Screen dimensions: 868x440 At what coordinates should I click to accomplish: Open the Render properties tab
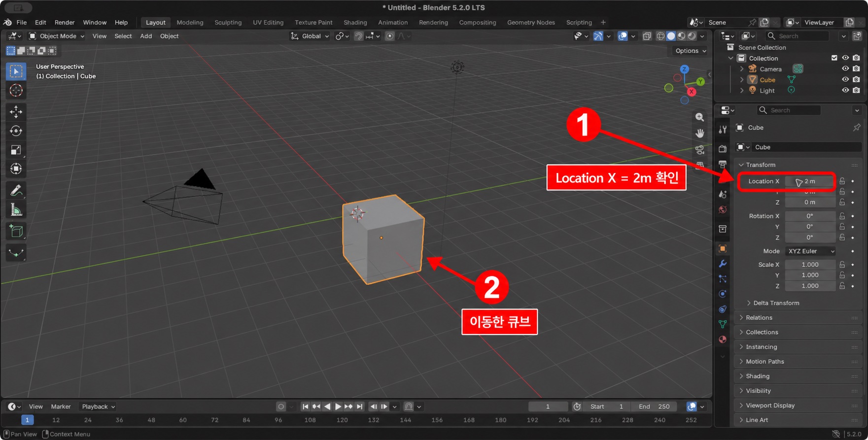pos(723,149)
